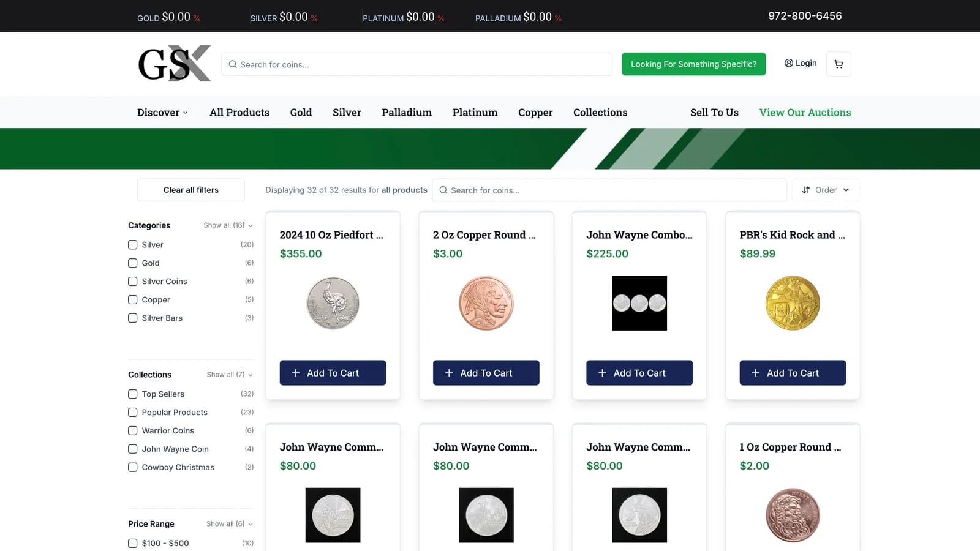Open the PBR's Kid Rock gold coin image

(793, 303)
